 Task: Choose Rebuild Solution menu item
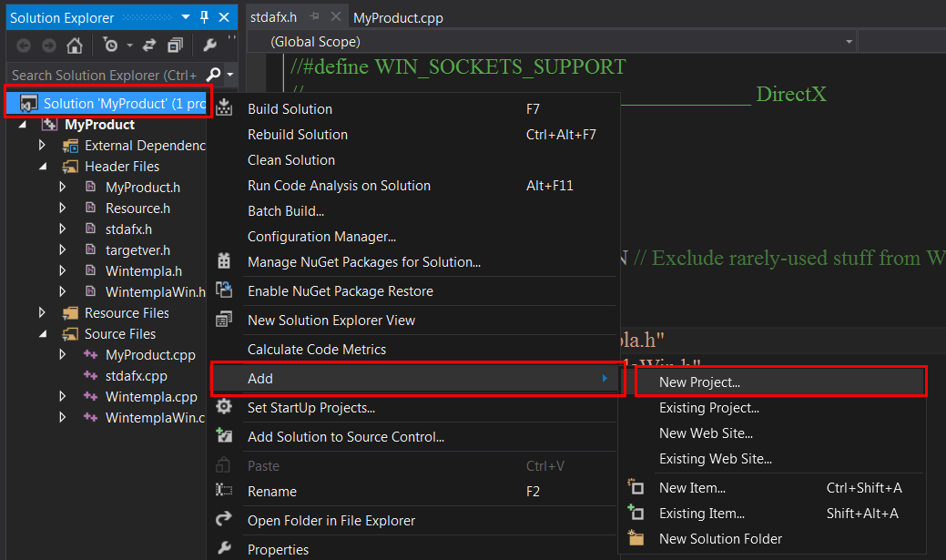413,135
